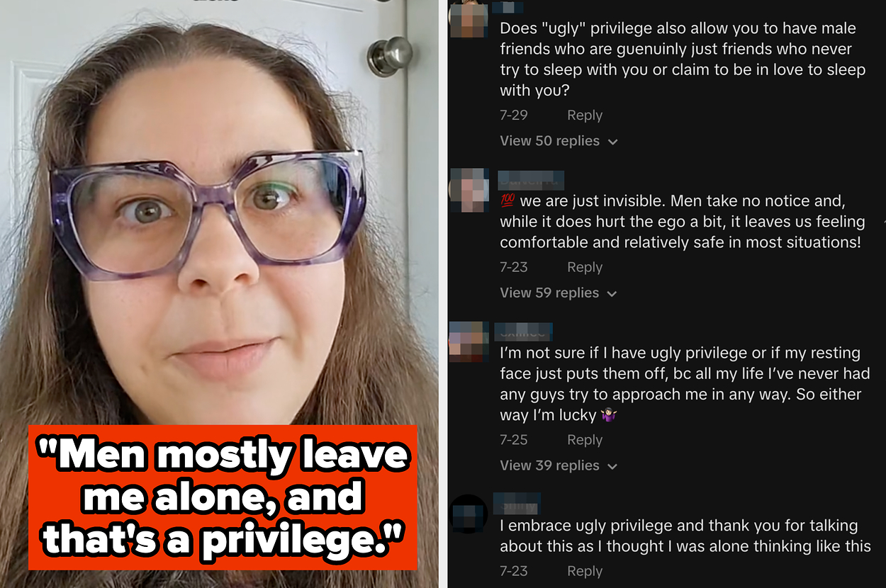
Task: Open blurred username above invisible comment
Action: (x=531, y=180)
